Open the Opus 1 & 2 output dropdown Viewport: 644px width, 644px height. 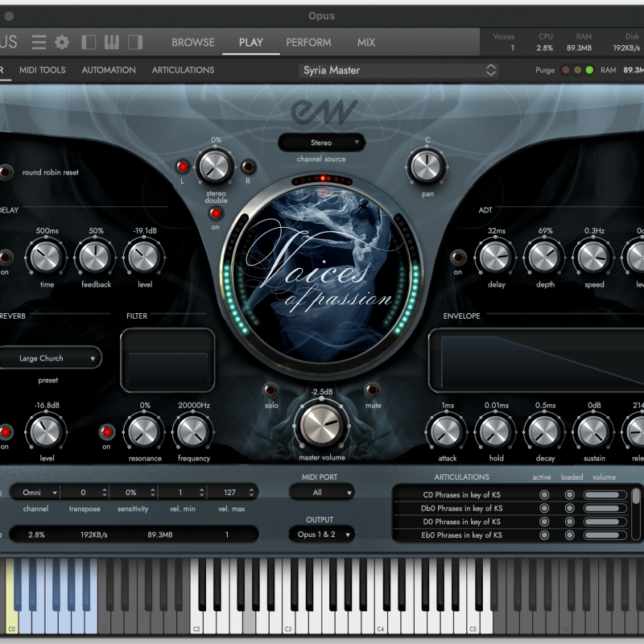point(321,535)
